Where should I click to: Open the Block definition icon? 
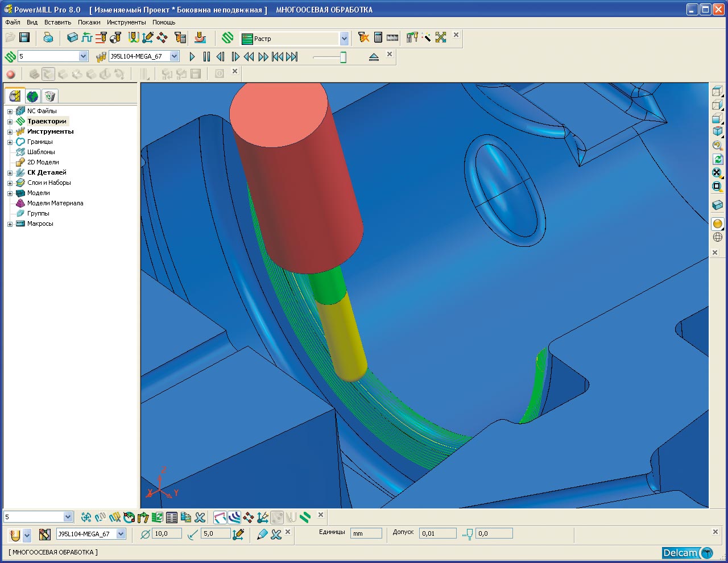click(x=72, y=38)
